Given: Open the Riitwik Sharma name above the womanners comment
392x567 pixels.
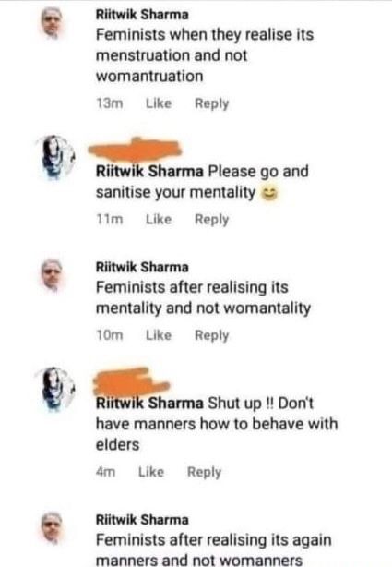Looking at the screenshot, I should [x=142, y=520].
